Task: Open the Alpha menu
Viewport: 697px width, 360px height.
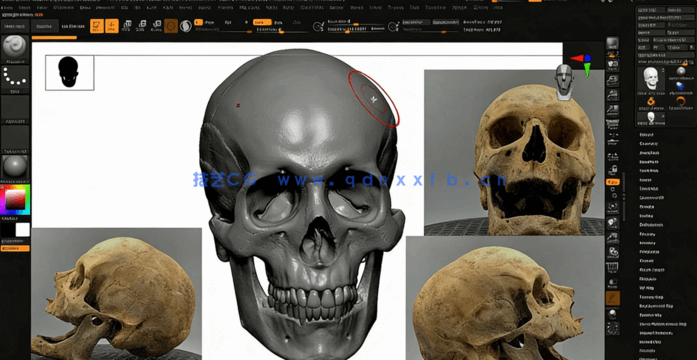Action: 7,8
